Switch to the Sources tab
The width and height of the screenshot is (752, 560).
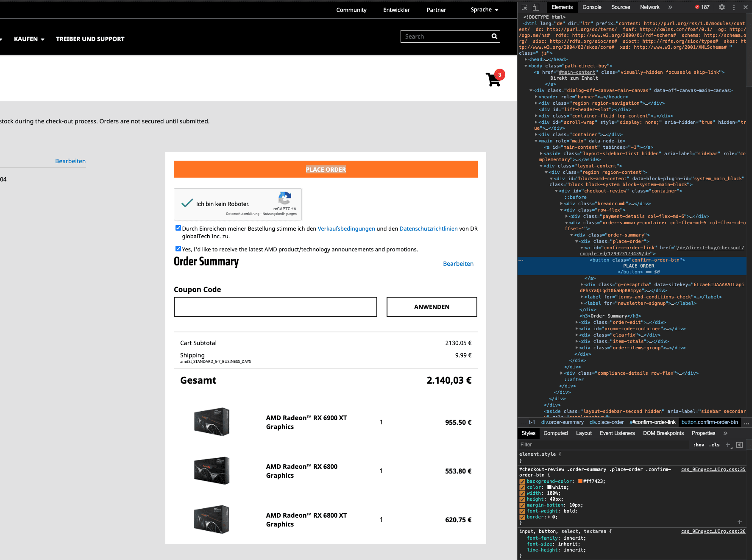621,7
